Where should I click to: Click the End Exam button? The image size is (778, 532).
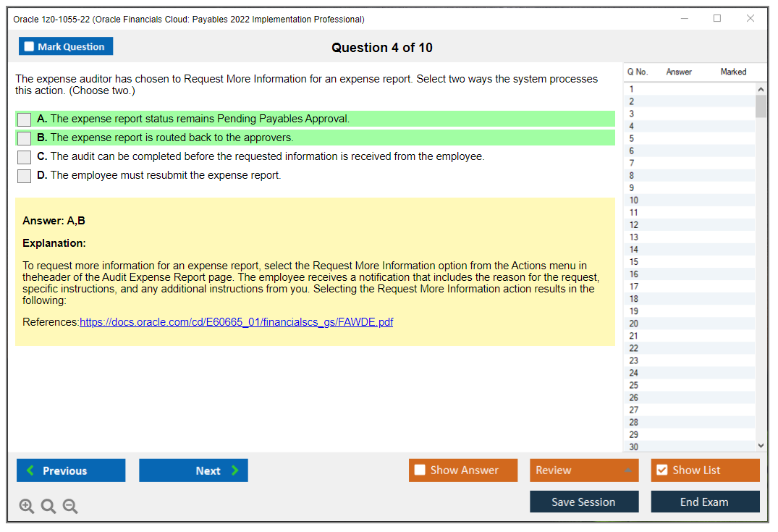[x=705, y=502]
